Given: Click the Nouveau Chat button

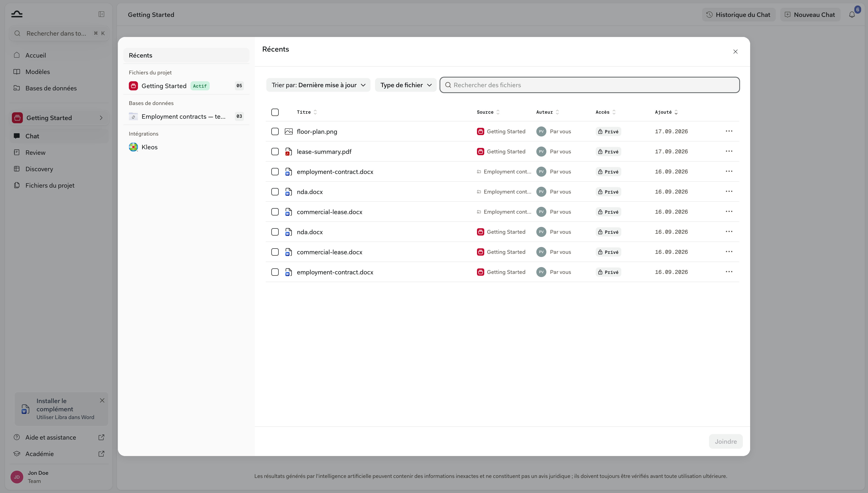Looking at the screenshot, I should pyautogui.click(x=810, y=15).
